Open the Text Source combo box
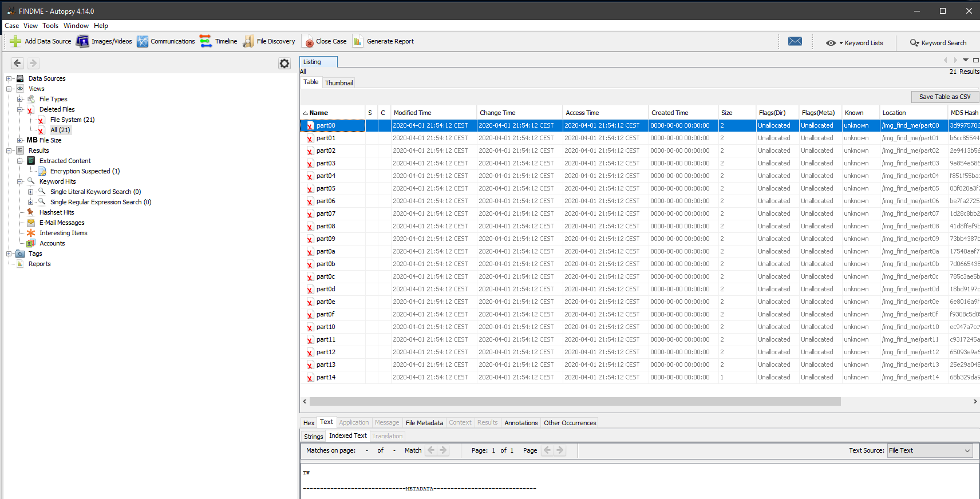 point(930,450)
